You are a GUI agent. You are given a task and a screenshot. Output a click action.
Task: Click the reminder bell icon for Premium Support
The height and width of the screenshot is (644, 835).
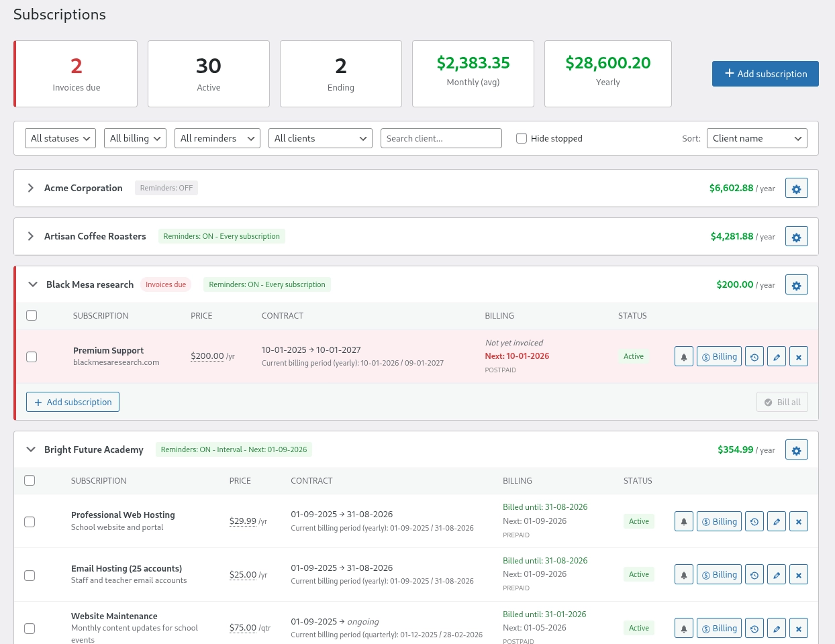(683, 356)
